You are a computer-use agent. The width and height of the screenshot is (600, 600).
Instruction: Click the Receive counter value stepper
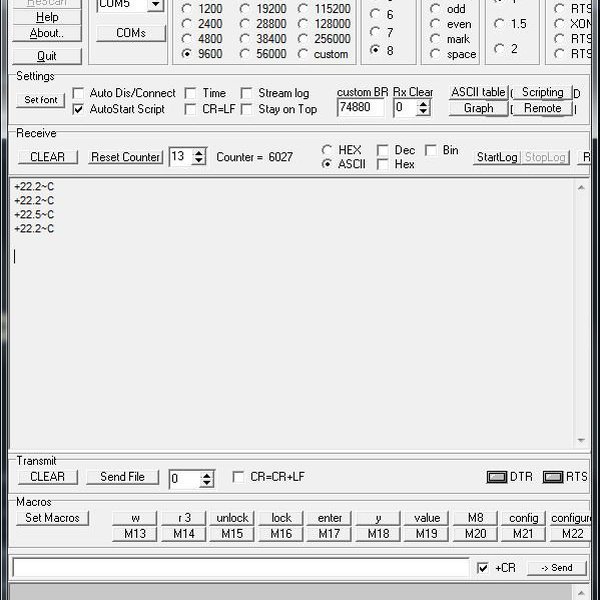click(x=198, y=157)
